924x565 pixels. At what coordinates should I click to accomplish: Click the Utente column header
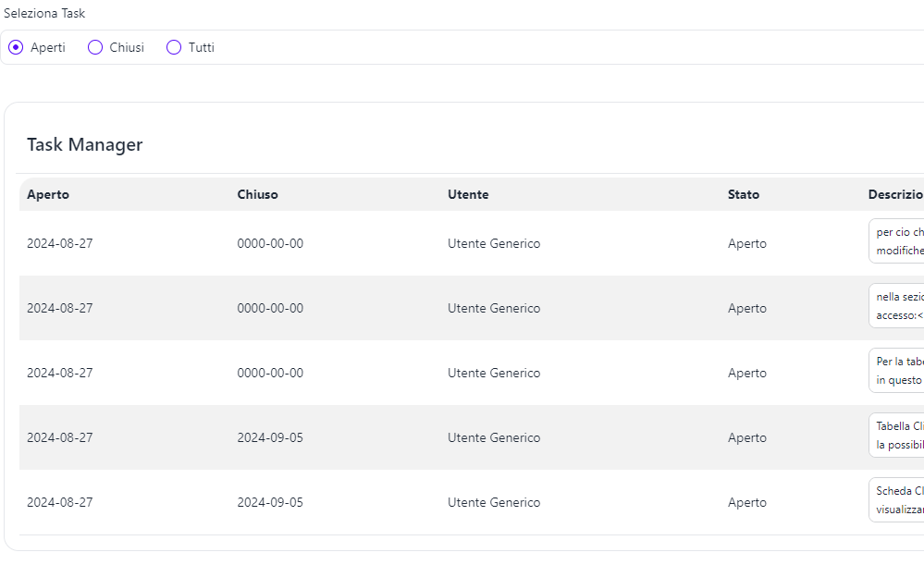pos(468,194)
